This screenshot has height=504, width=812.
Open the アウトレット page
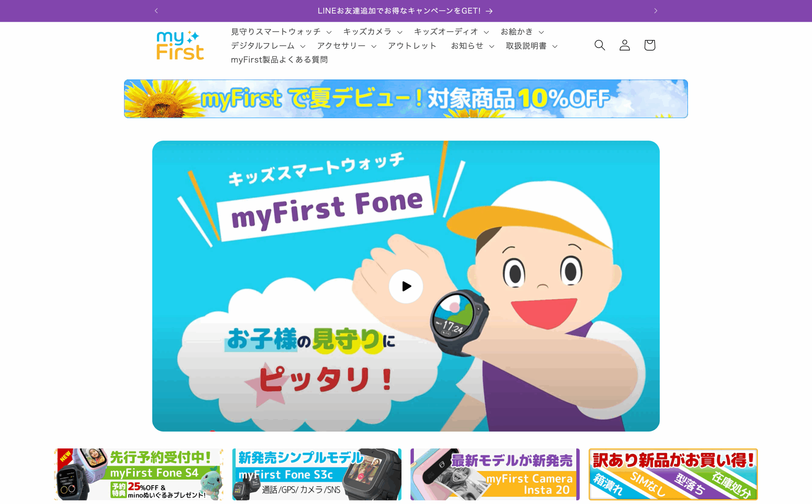[412, 46]
